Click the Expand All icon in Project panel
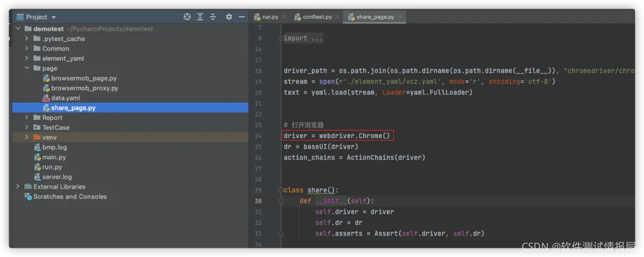 (200, 17)
